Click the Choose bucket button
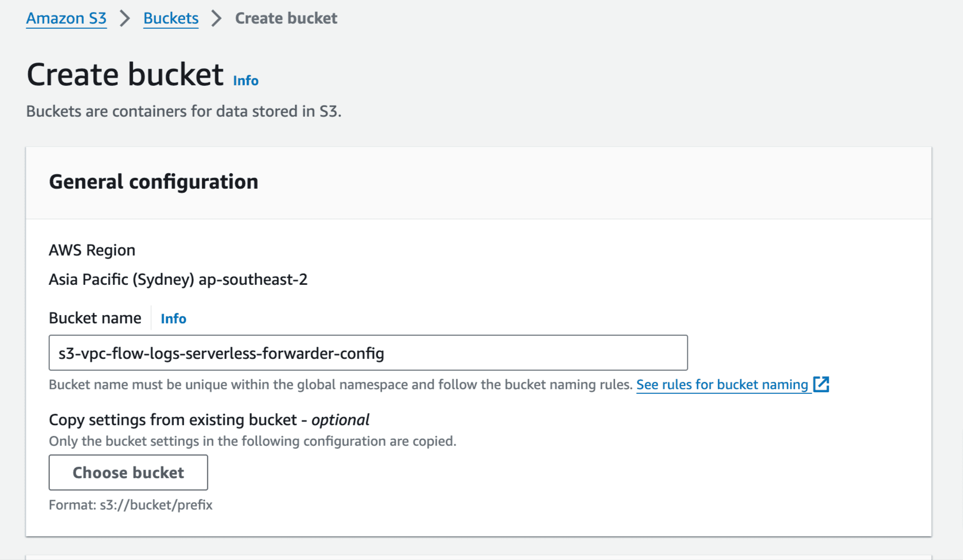Image resolution: width=963 pixels, height=560 pixels. tap(128, 473)
